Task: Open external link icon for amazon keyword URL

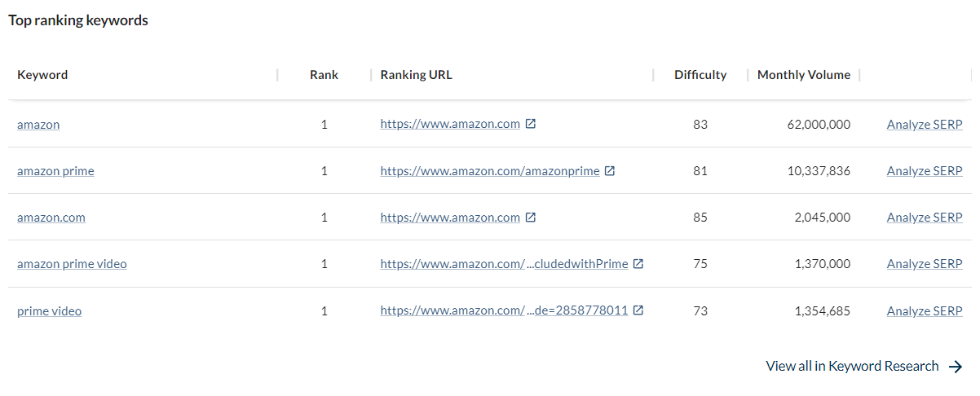Action: (531, 125)
